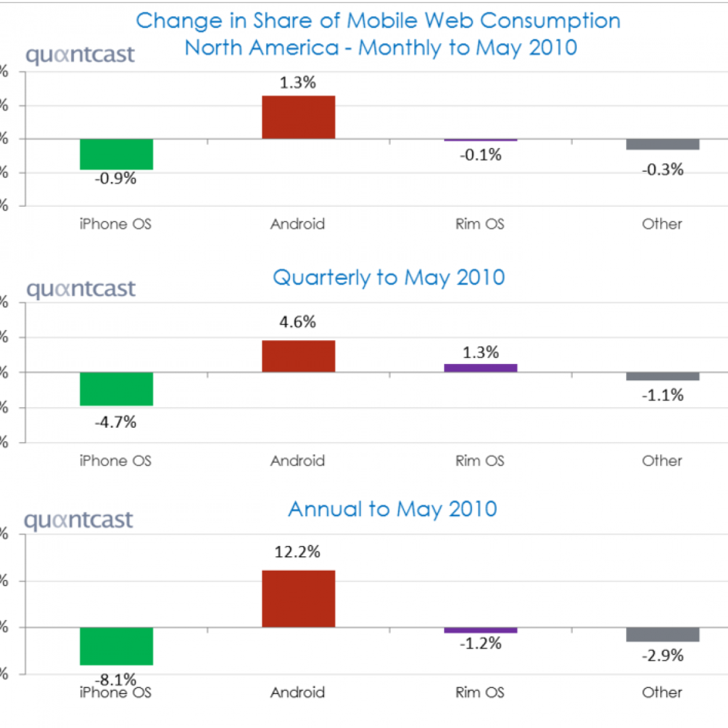The width and height of the screenshot is (728, 728).
Task: Click the 12.2% data label
Action: (297, 551)
